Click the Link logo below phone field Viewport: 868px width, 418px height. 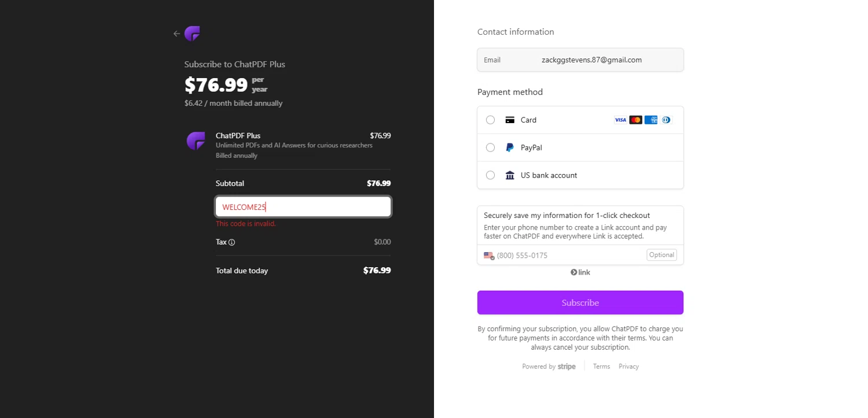pyautogui.click(x=580, y=272)
